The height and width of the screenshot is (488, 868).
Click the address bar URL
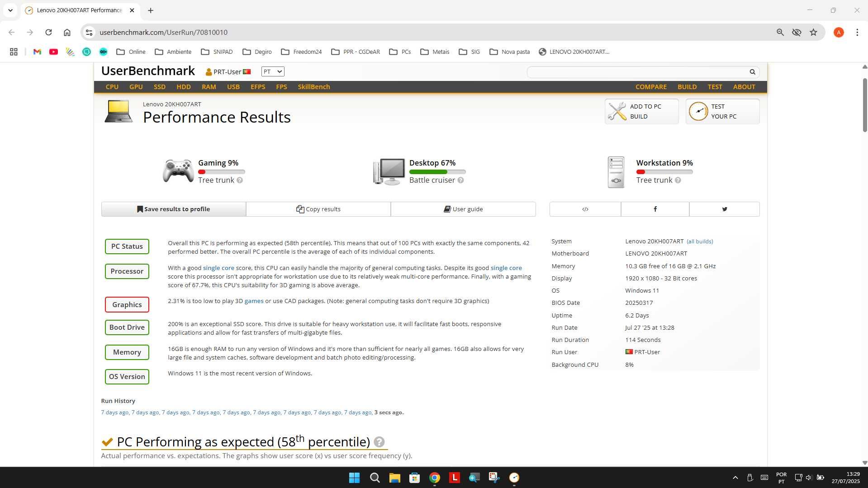163,32
